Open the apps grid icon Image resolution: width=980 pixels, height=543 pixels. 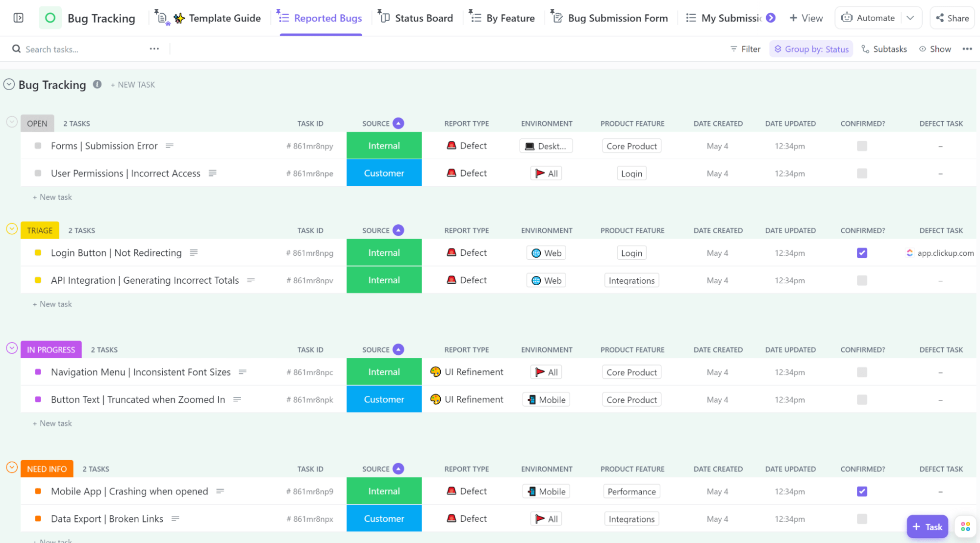[x=965, y=526]
